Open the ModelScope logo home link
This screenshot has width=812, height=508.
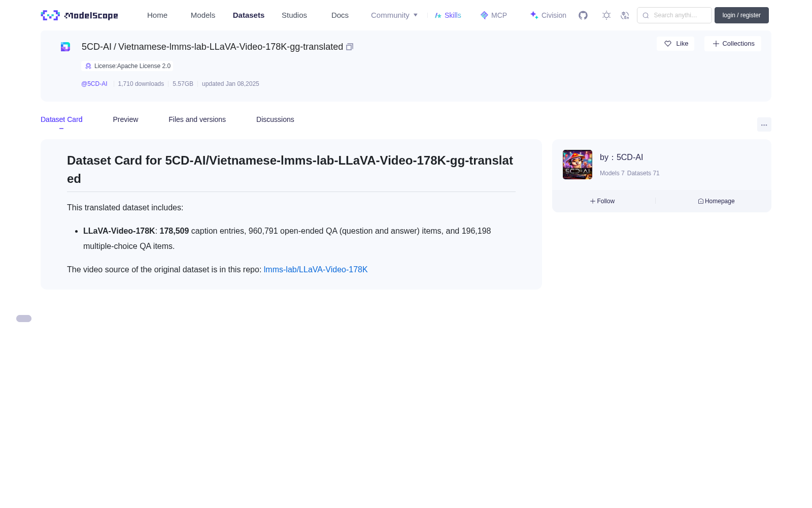[80, 15]
